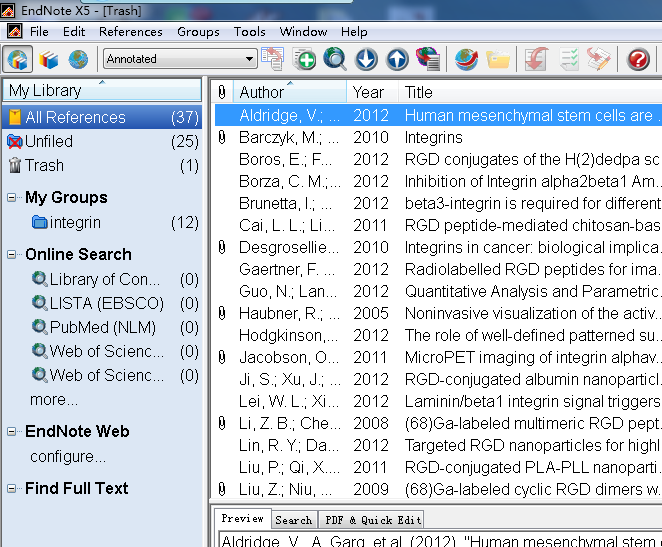
Task: Select Library of Congress online search
Action: pyautogui.click(x=102, y=279)
